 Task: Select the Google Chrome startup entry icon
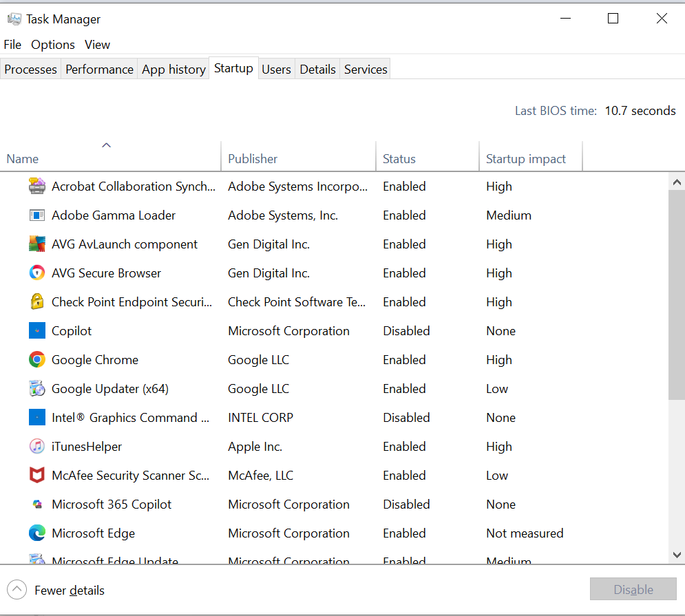(36, 359)
